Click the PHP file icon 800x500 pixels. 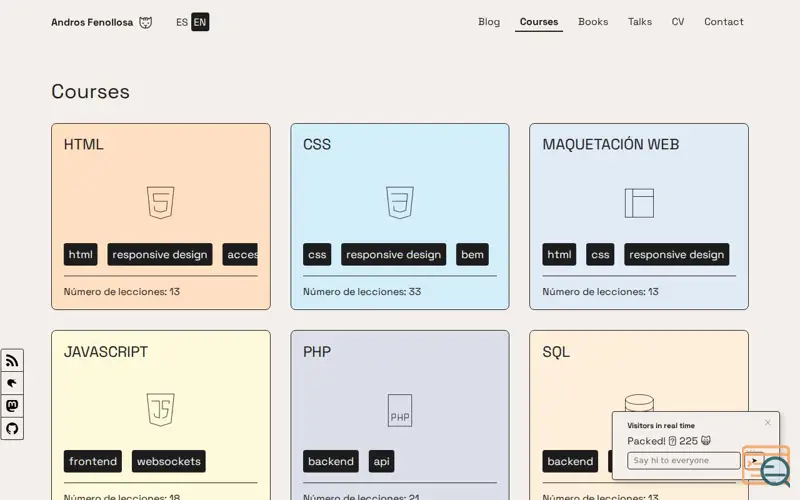pos(400,410)
